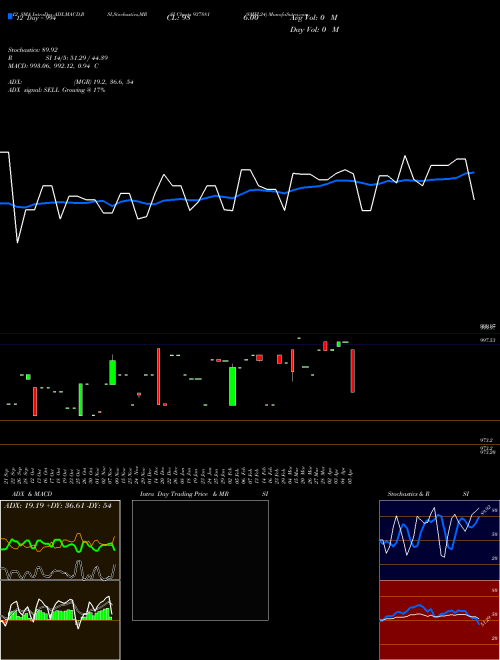Select the 'Day Vol: 0 M' text

click(x=314, y=30)
